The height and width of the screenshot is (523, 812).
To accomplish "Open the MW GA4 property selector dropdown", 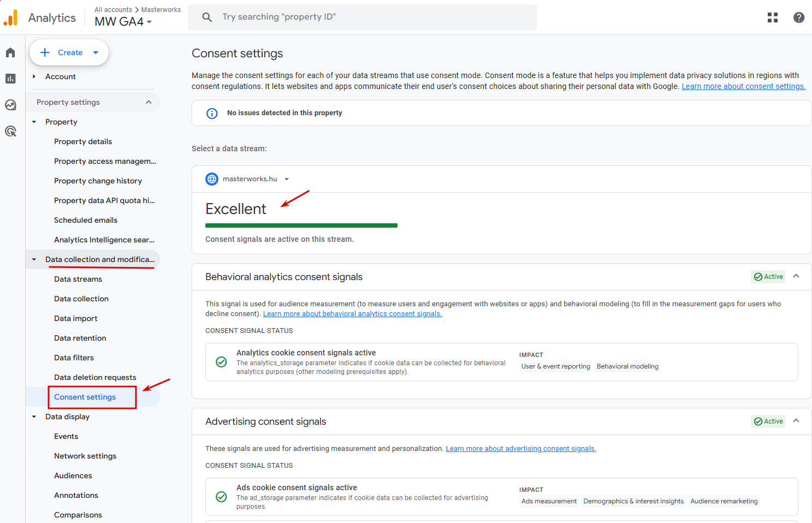I will (123, 22).
